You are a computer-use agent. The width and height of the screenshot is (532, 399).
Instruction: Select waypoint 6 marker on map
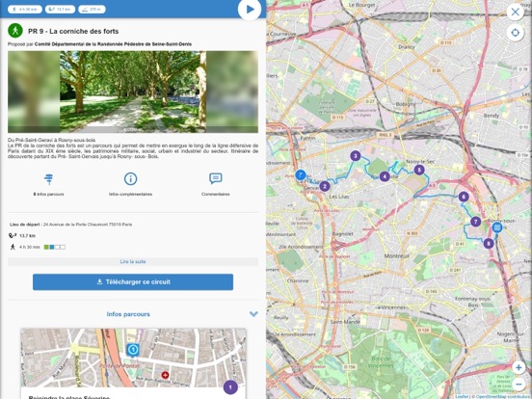click(464, 197)
